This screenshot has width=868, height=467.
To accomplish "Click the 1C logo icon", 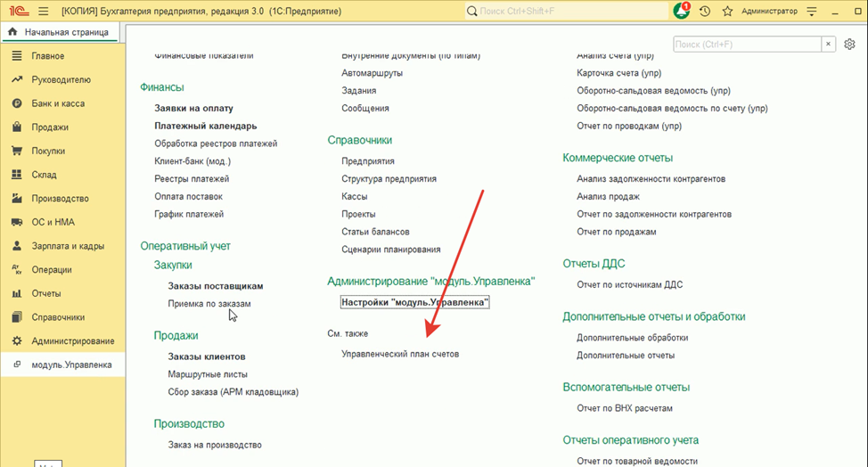I will tap(19, 11).
